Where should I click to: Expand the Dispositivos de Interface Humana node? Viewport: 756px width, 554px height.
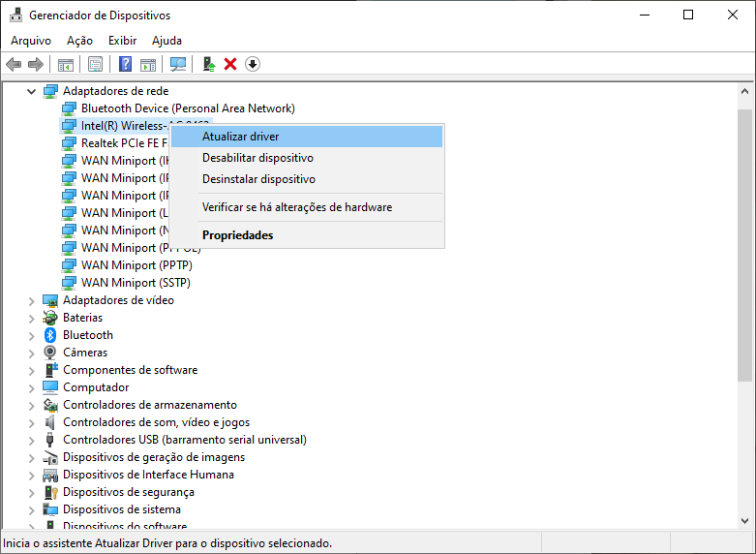tap(31, 476)
